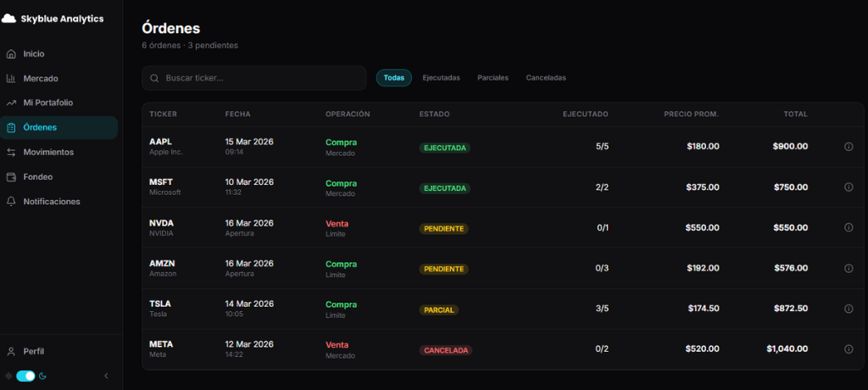This screenshot has height=390, width=868.
Task: Click the 15 Mar 2026 date cell
Action: [249, 146]
